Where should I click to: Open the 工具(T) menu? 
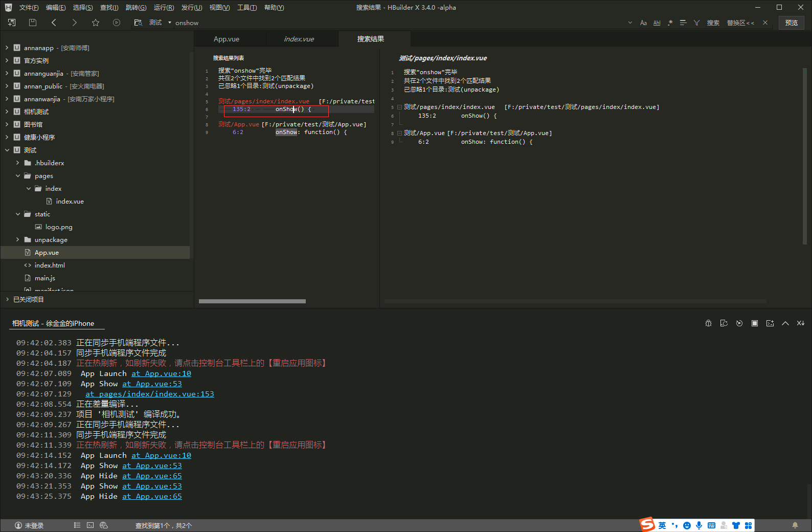click(247, 8)
